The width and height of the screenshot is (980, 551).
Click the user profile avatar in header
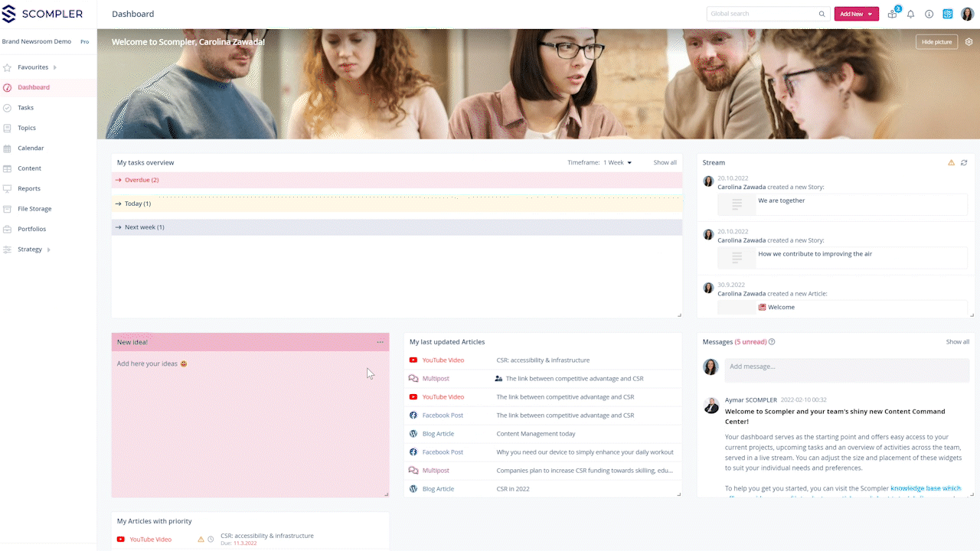(x=967, y=14)
